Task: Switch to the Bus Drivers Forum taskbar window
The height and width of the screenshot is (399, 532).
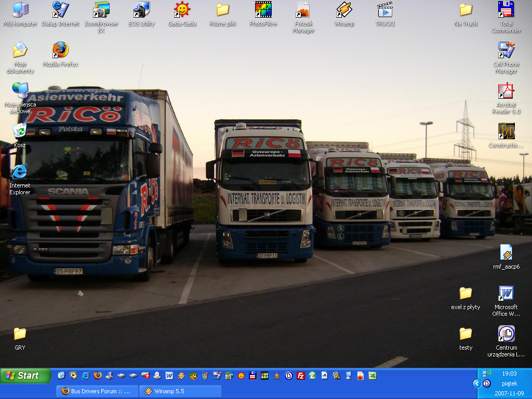Action: point(98,391)
